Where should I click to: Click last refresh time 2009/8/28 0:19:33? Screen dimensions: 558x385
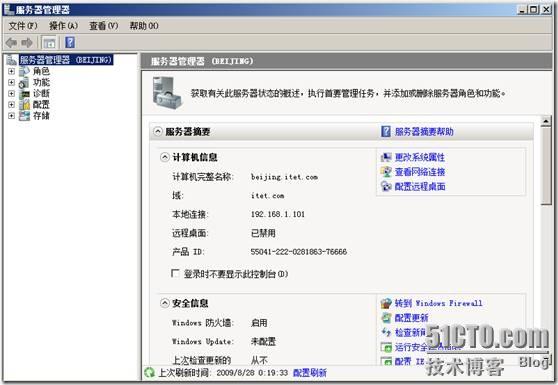coord(252,373)
